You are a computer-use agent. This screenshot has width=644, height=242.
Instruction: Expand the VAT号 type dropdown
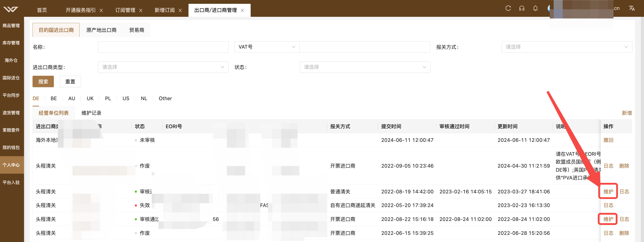pyautogui.click(x=267, y=47)
